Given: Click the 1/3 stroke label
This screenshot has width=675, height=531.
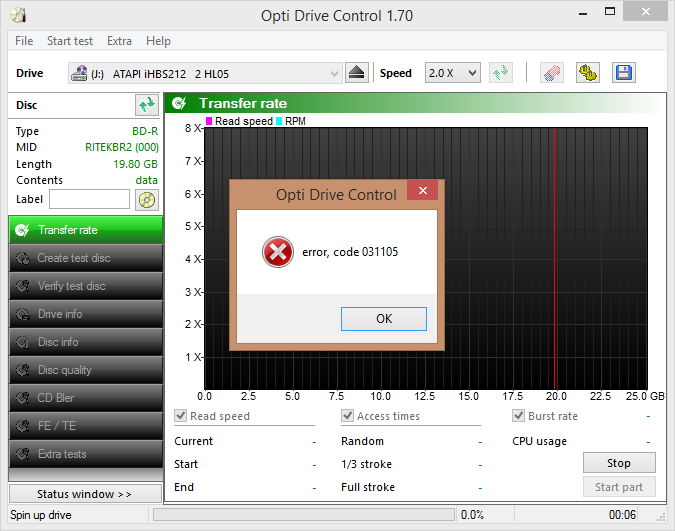Looking at the screenshot, I should tap(366, 464).
